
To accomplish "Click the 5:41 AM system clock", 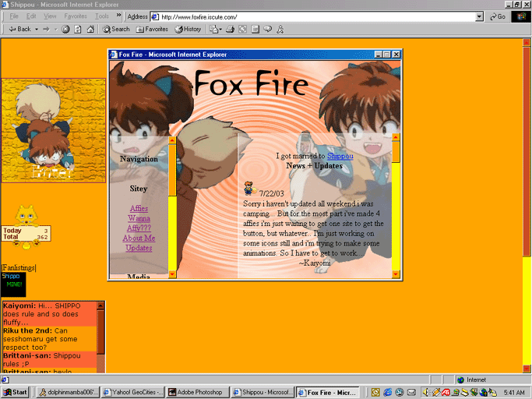I will (514, 393).
